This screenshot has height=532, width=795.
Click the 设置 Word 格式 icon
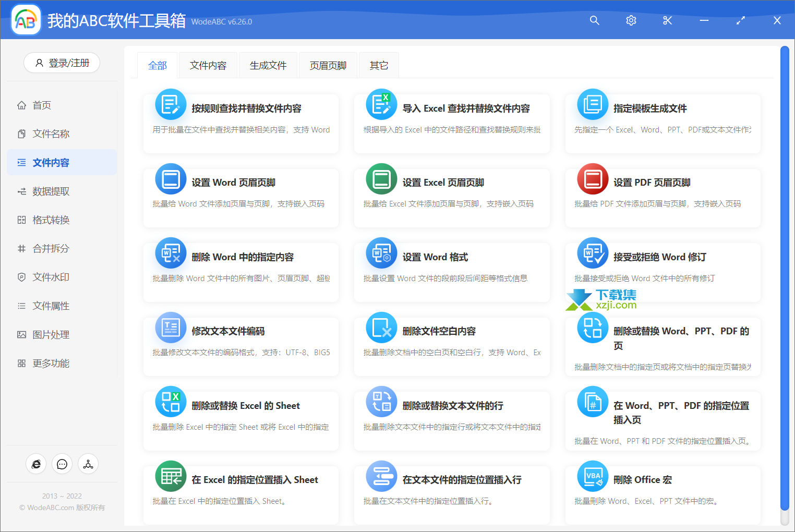pos(381,253)
